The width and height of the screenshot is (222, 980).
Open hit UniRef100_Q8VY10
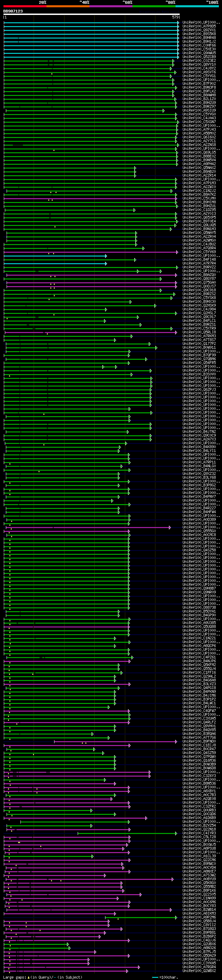click(199, 64)
